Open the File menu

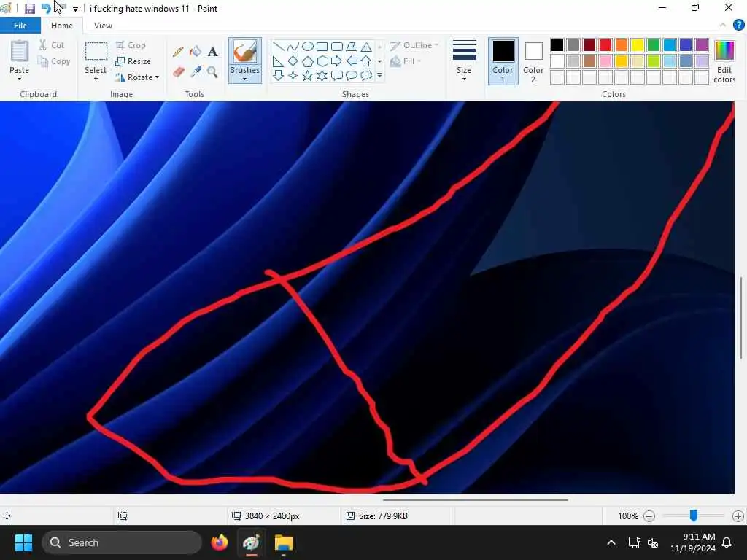[x=20, y=26]
